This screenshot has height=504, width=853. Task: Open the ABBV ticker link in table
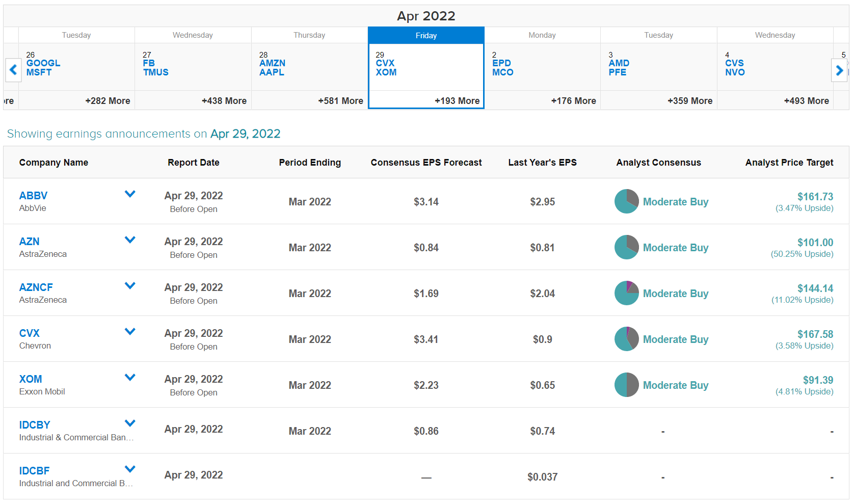click(33, 196)
